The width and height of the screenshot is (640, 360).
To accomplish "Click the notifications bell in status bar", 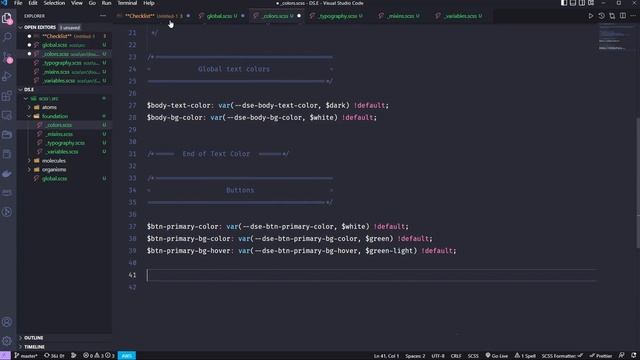I will coord(633,356).
